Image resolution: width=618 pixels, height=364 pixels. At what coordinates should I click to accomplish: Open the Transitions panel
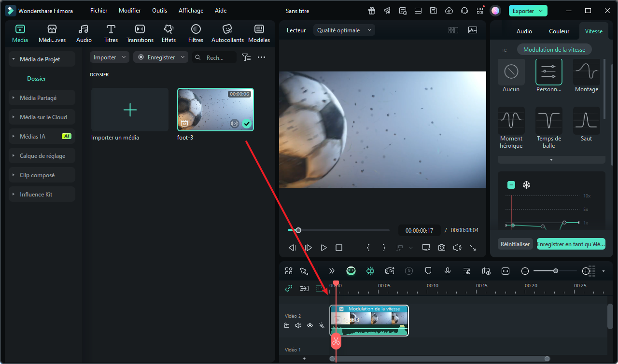pyautogui.click(x=140, y=34)
